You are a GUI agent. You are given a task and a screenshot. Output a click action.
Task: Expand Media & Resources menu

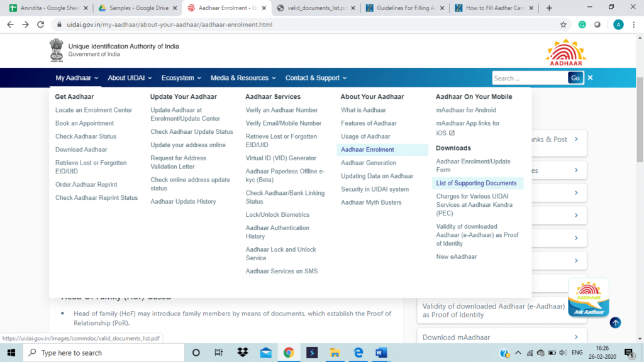pos(243,78)
